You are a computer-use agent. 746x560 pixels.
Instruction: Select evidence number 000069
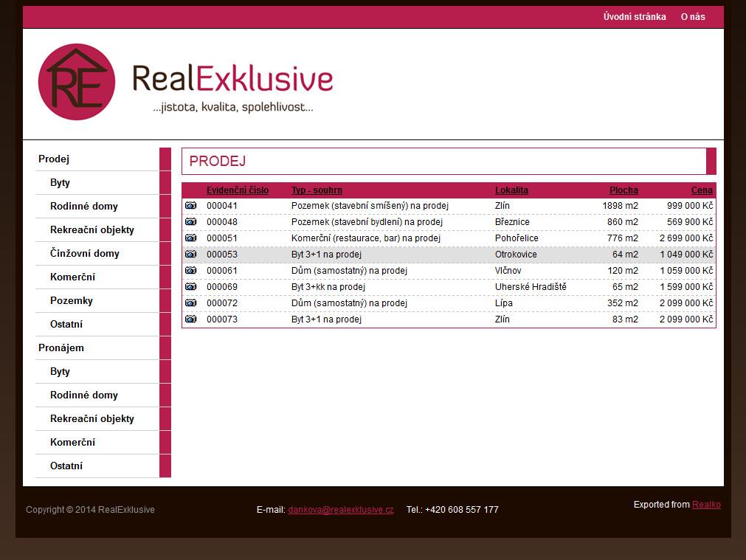(x=221, y=286)
